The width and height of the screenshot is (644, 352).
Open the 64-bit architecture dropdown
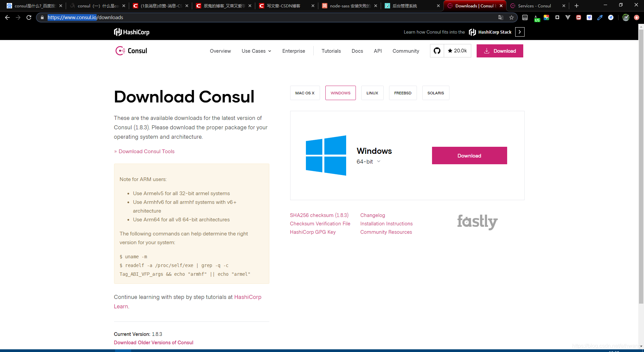[x=368, y=162]
